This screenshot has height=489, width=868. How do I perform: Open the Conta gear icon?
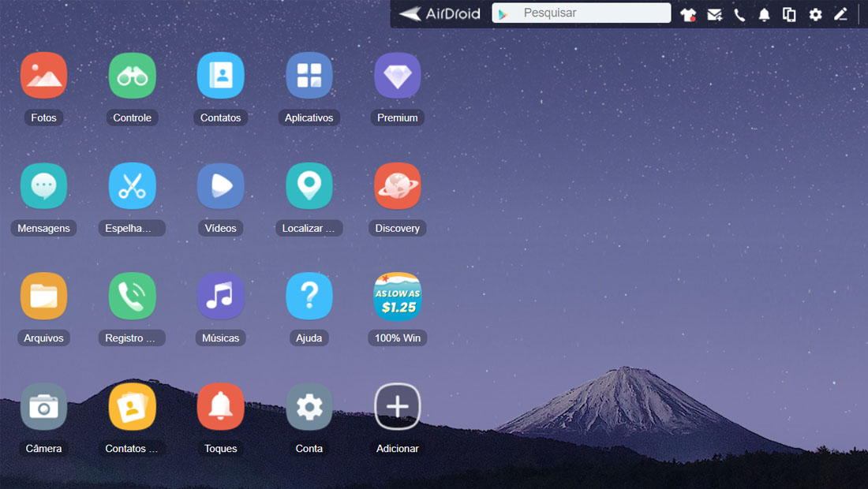tap(309, 406)
